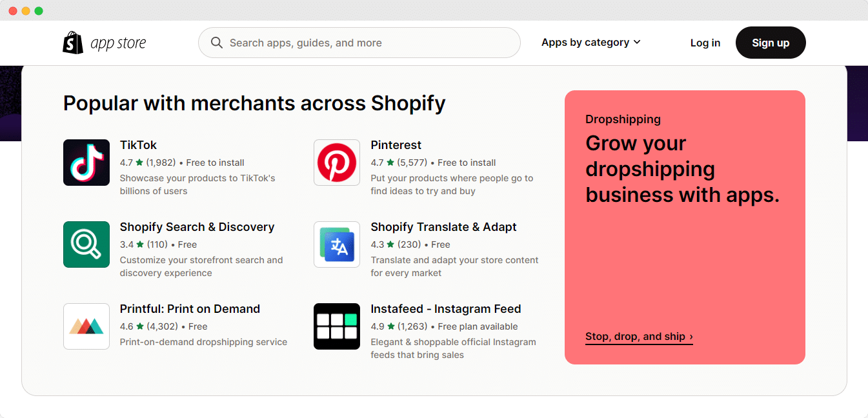The height and width of the screenshot is (418, 868).
Task: Click the Sign up button
Action: point(771,43)
